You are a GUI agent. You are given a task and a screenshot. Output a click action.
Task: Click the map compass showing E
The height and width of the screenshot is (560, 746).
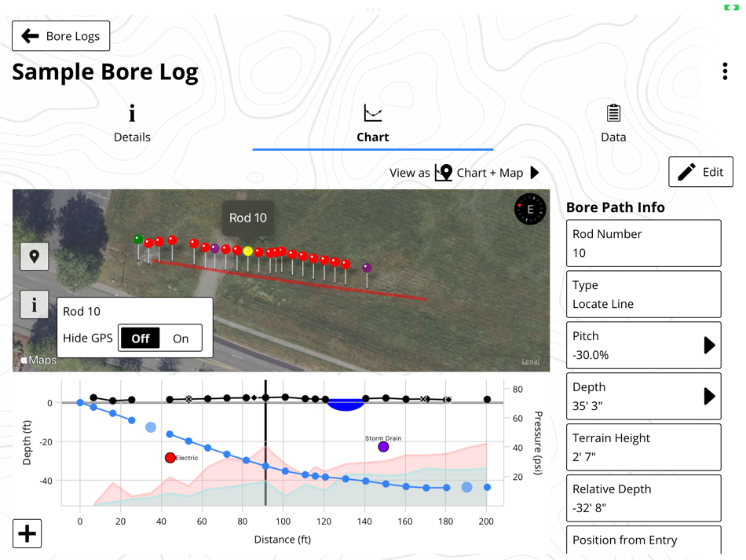pos(529,209)
